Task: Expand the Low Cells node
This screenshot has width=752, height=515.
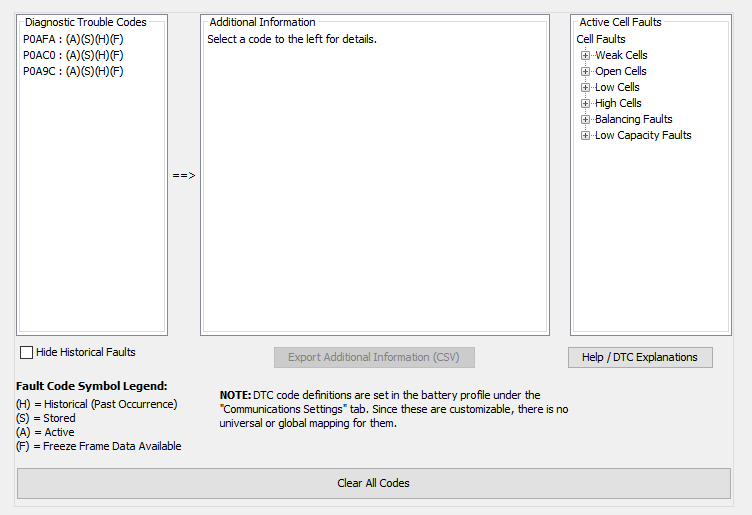Action: click(586, 87)
